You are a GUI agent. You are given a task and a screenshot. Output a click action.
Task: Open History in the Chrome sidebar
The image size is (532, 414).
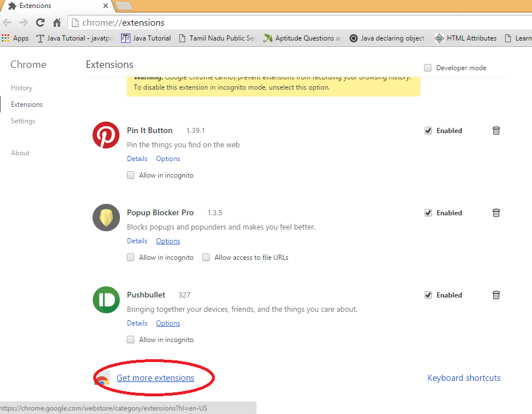click(x=22, y=88)
